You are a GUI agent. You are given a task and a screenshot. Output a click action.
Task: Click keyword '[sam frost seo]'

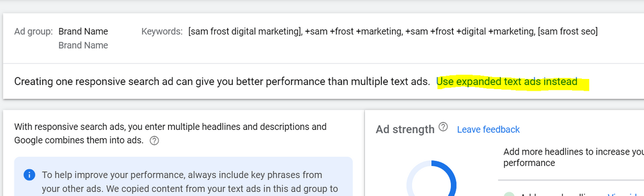tap(567, 31)
